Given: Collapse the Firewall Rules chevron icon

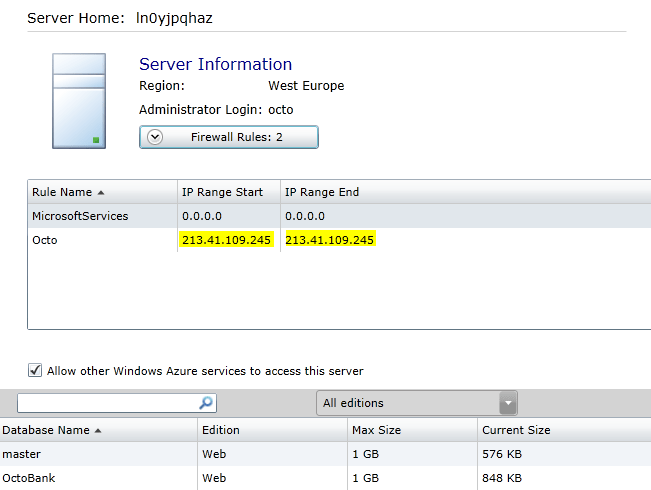Looking at the screenshot, I should (155, 137).
